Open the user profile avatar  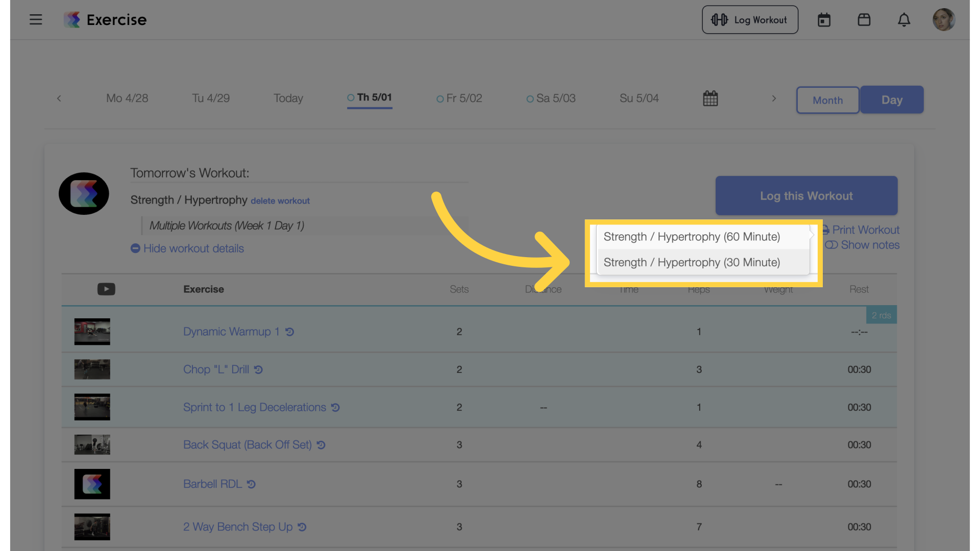coord(944,20)
